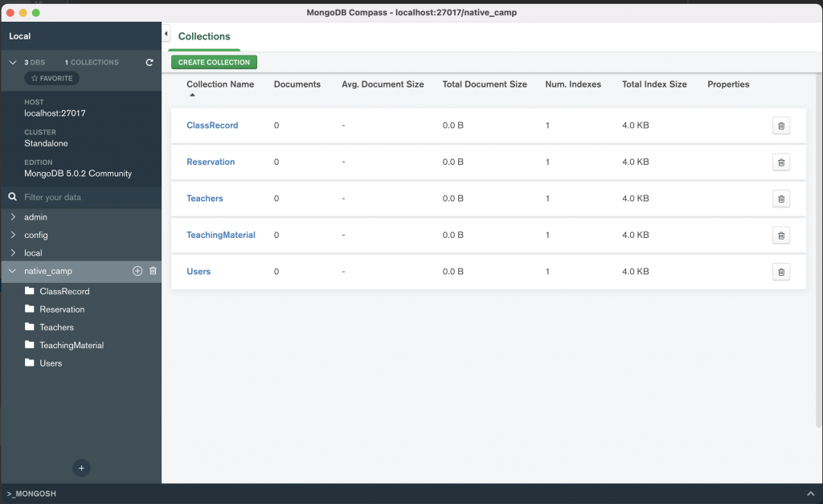Click the Local connection title

[19, 36]
